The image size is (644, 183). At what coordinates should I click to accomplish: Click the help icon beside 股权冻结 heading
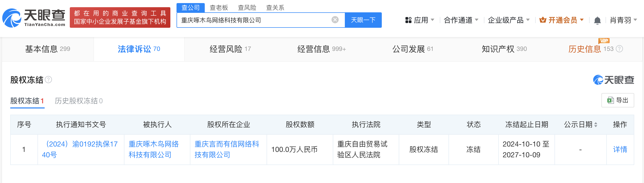click(48, 80)
